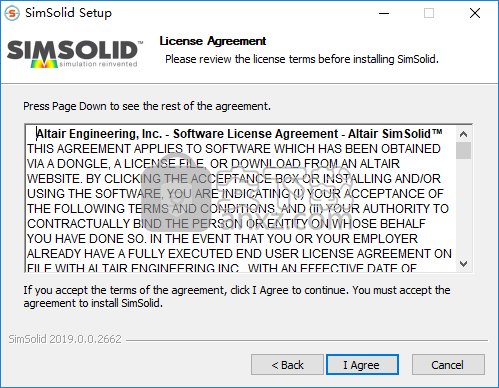Click the license box scroll-up arrow
The image size is (499, 388).
[463, 134]
